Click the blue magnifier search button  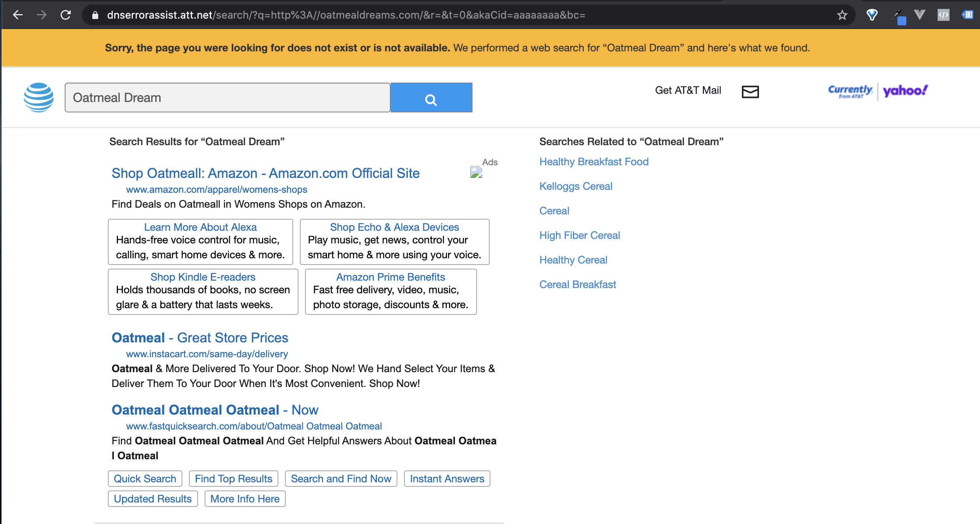431,98
